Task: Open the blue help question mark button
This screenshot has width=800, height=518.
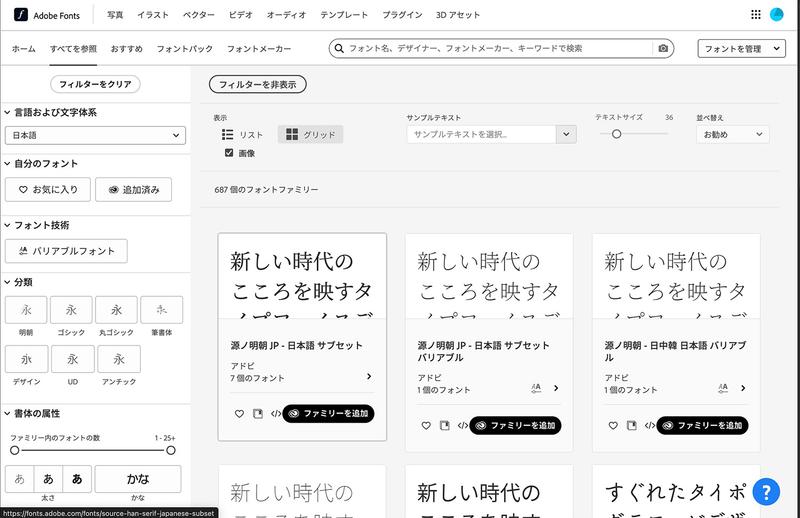Action: 765,491
